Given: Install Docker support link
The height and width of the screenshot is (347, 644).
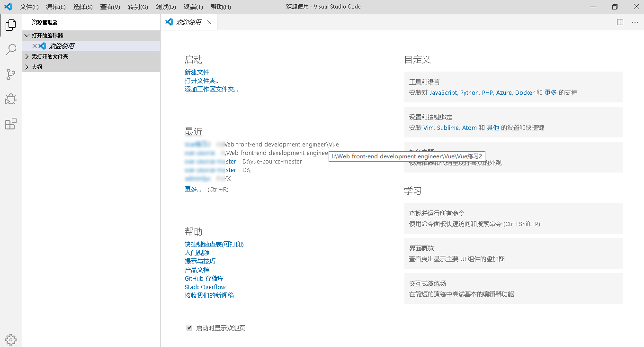Looking at the screenshot, I should [525, 93].
